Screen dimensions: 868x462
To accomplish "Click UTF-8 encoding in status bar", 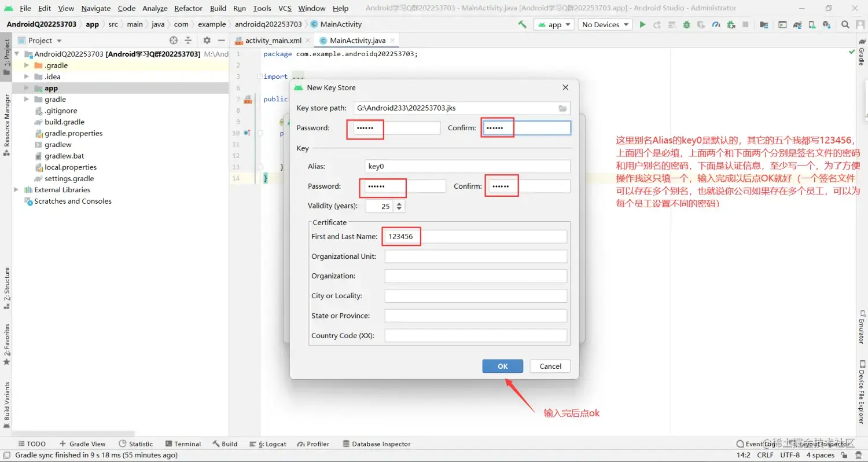I will tap(790, 455).
